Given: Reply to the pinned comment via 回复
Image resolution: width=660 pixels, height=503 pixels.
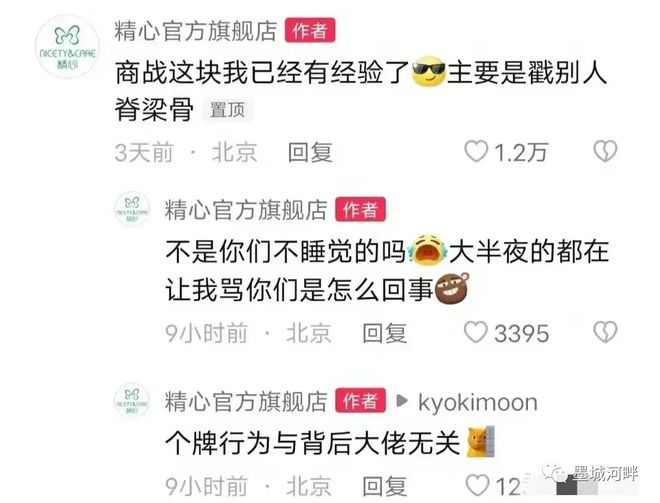Looking at the screenshot, I should click(310, 152).
